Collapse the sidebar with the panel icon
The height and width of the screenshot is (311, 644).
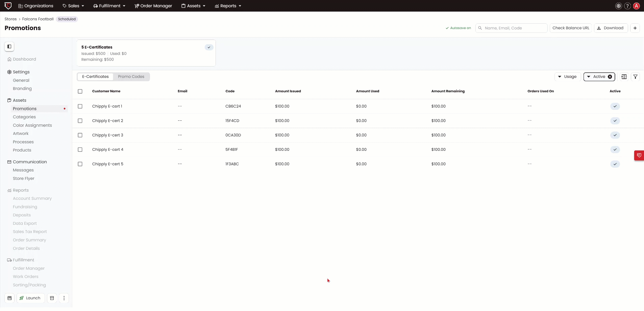point(9,47)
